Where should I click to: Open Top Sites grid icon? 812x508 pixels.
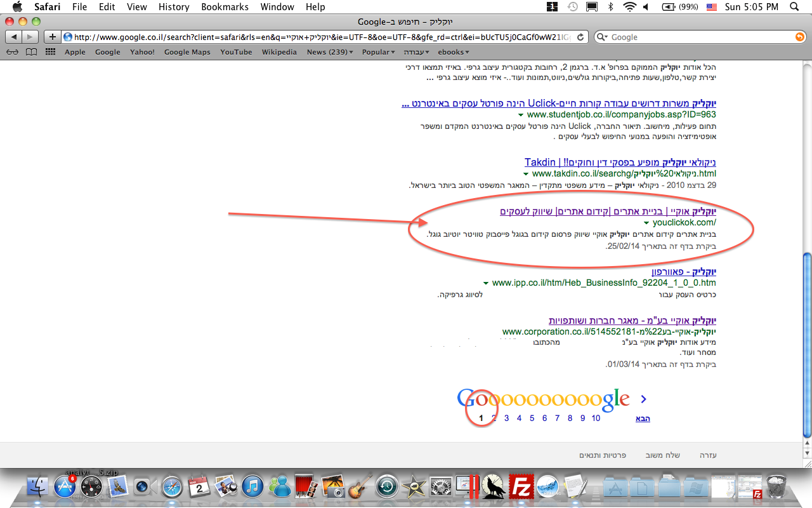tap(50, 52)
